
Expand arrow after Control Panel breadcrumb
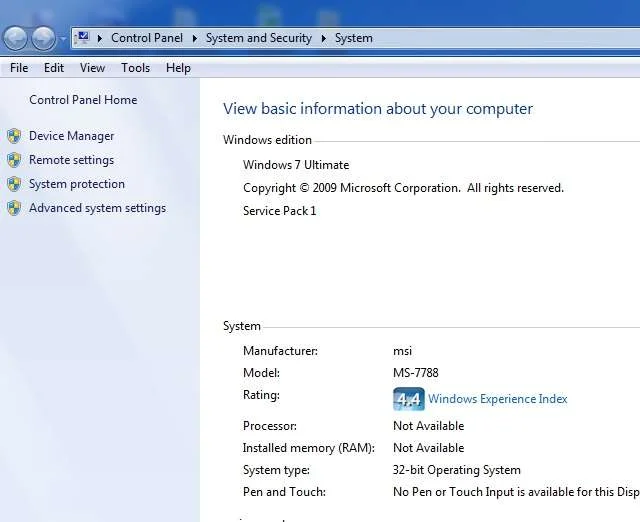coord(195,38)
